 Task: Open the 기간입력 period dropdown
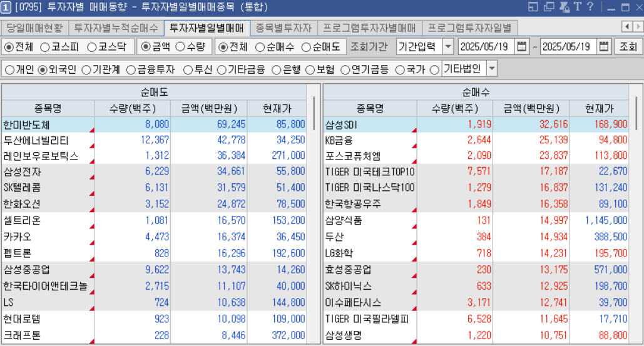[448, 46]
